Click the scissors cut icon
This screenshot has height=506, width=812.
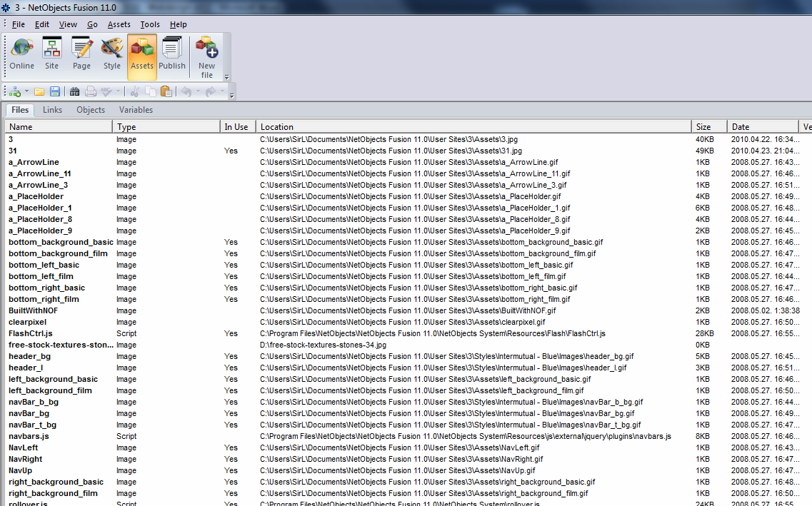click(135, 92)
